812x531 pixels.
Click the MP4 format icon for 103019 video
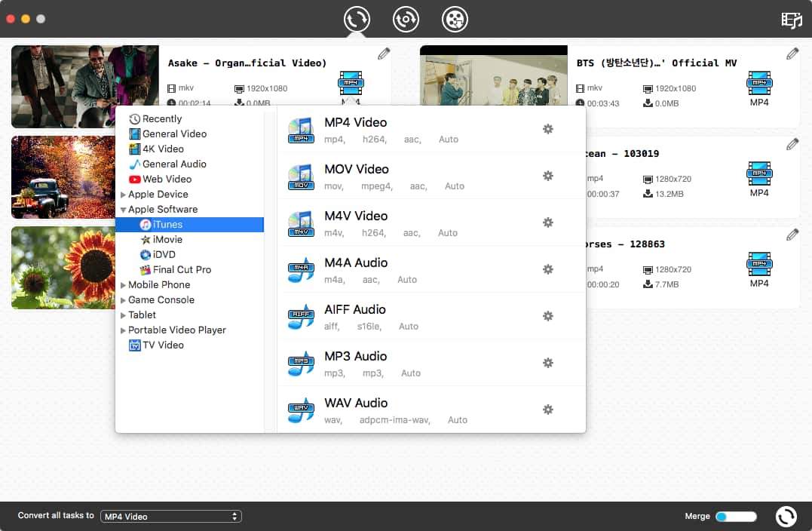click(759, 173)
